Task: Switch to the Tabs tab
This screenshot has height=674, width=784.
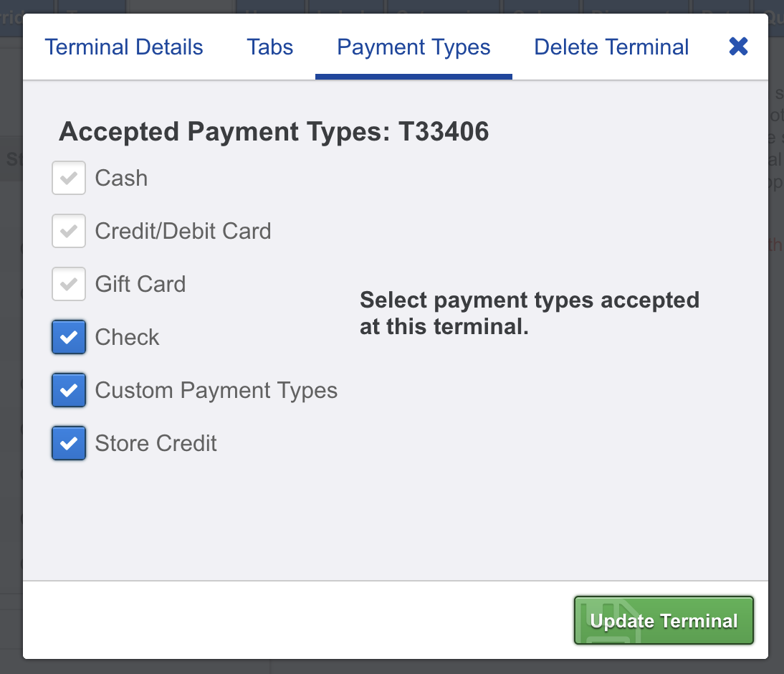Action: (x=270, y=47)
